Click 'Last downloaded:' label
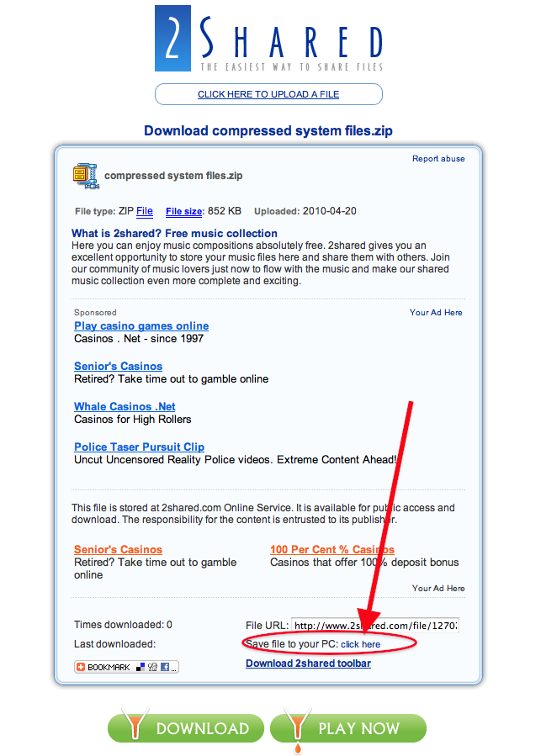Screen dimensions: 557x756 click(114, 644)
